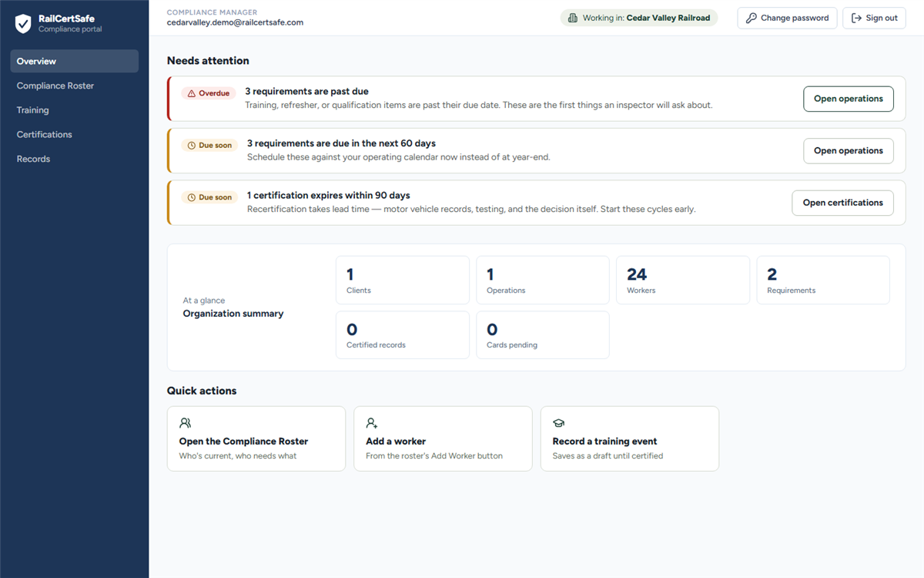Open operations for the past due requirements
Viewport: 924px width, 578px height.
tap(849, 99)
